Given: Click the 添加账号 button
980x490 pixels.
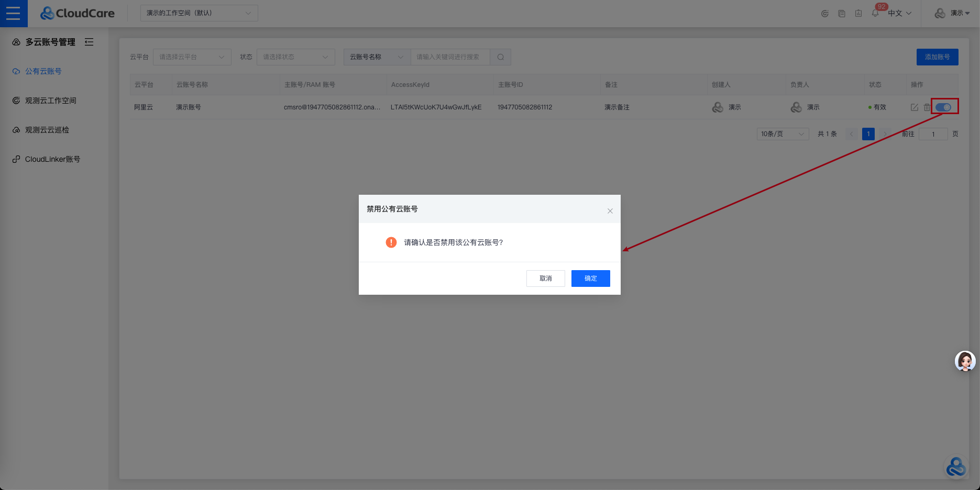Looking at the screenshot, I should pos(937,57).
